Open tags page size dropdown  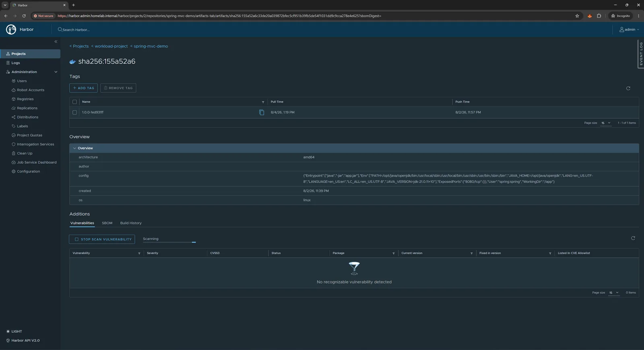click(606, 123)
